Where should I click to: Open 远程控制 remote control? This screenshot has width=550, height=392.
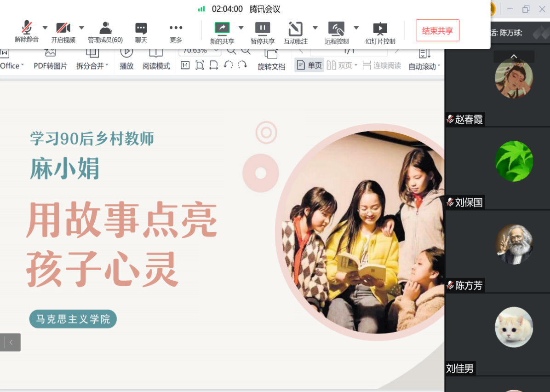[337, 29]
